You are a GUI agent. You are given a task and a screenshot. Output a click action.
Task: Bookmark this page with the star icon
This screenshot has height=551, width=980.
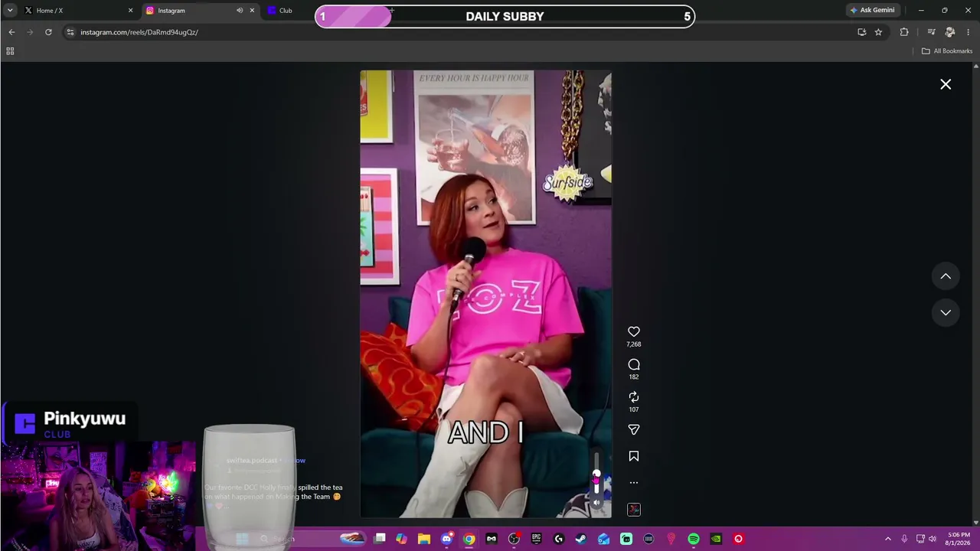[878, 32]
